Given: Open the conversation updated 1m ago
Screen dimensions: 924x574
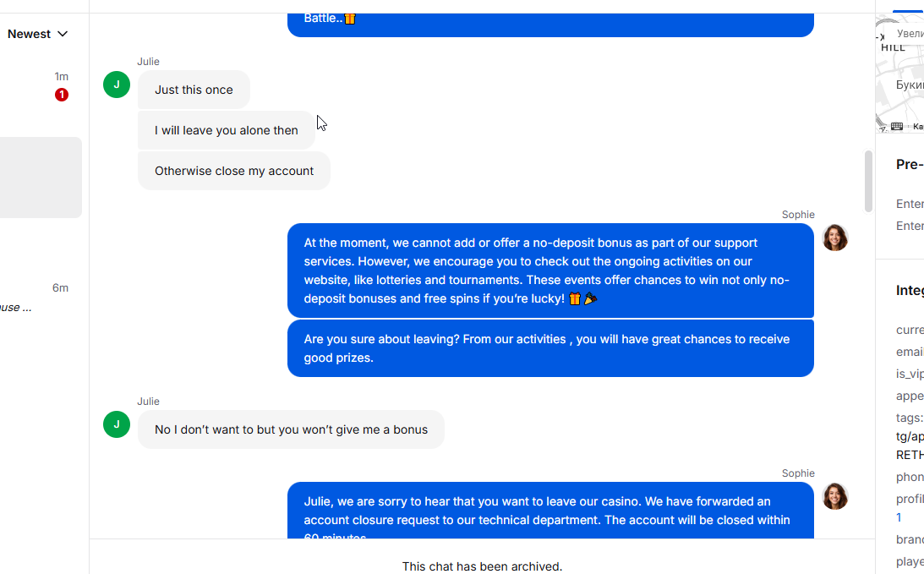Looking at the screenshot, I should [36, 85].
